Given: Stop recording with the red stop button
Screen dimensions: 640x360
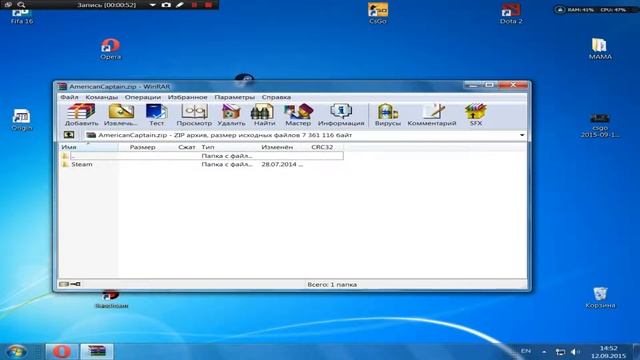Looking at the screenshot, I should pos(208,5).
